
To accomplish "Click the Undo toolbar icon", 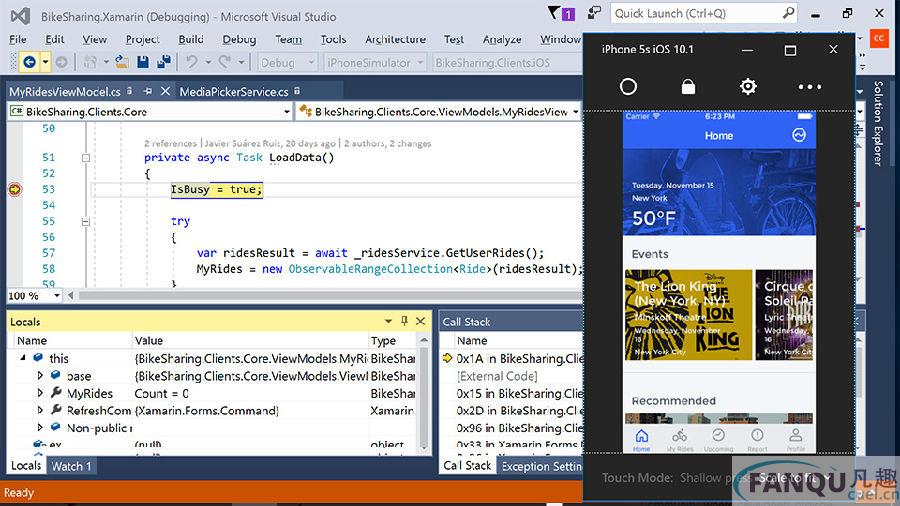I will tap(192, 62).
